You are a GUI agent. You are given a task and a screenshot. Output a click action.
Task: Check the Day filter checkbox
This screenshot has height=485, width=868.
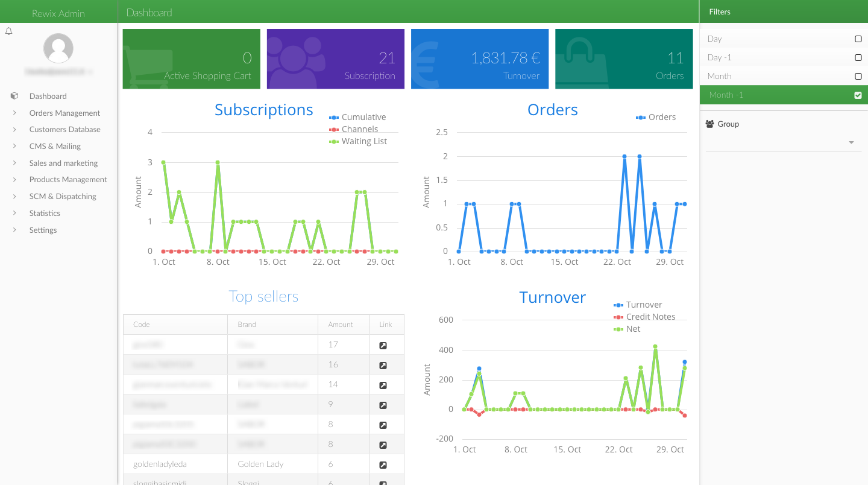click(858, 39)
